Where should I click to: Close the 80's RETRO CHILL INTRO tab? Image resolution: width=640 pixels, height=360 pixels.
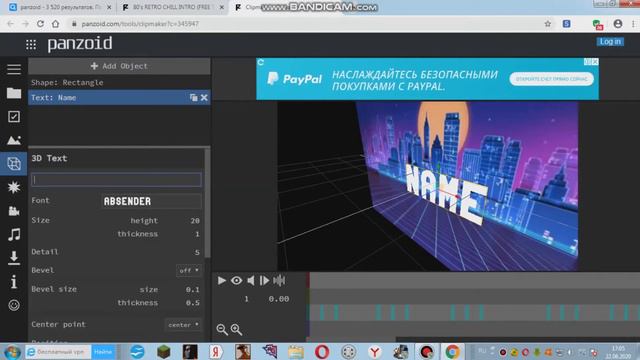pyautogui.click(x=222, y=7)
